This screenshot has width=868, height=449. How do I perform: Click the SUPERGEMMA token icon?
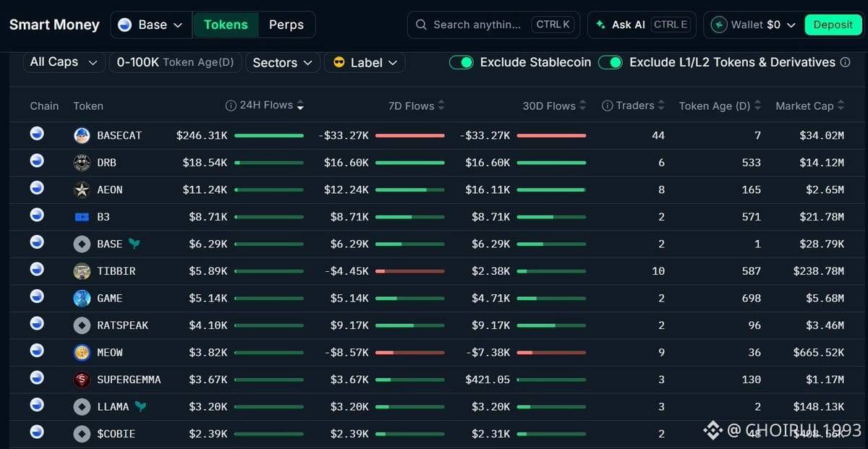pos(82,380)
